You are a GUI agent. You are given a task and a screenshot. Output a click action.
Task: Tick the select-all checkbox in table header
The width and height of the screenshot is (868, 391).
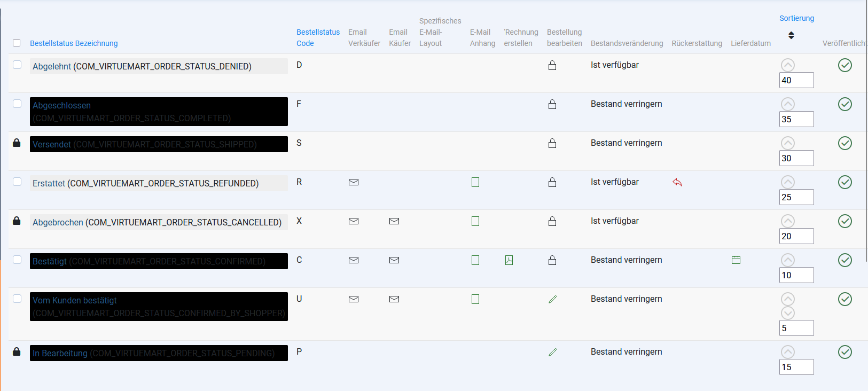(x=17, y=43)
